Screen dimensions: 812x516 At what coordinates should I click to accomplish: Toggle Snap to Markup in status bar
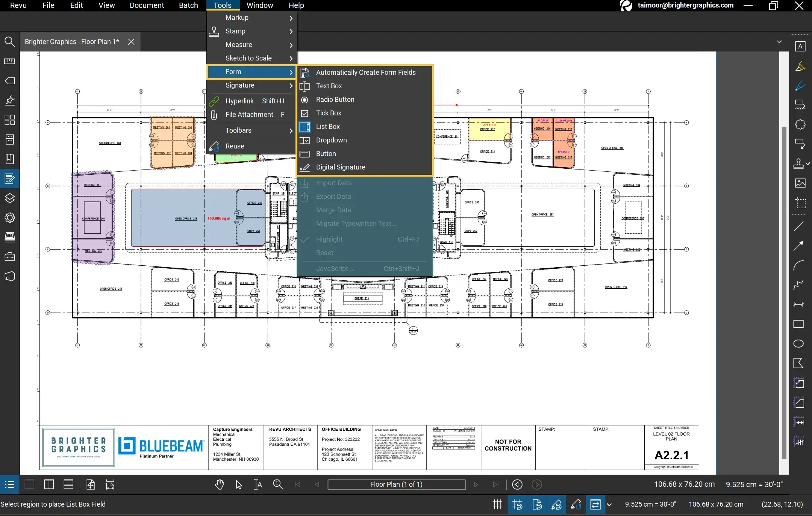[556, 504]
